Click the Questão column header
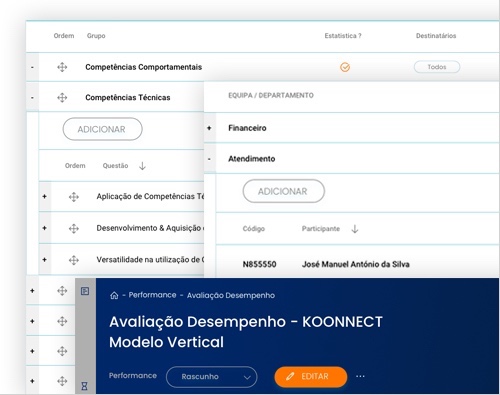Image resolution: width=500 pixels, height=395 pixels. point(115,166)
